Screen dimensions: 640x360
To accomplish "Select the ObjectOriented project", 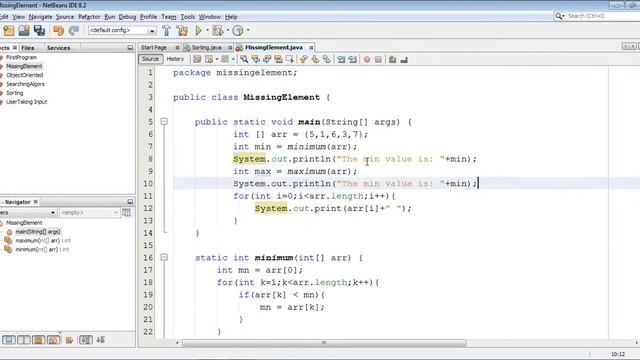I will 24,75.
